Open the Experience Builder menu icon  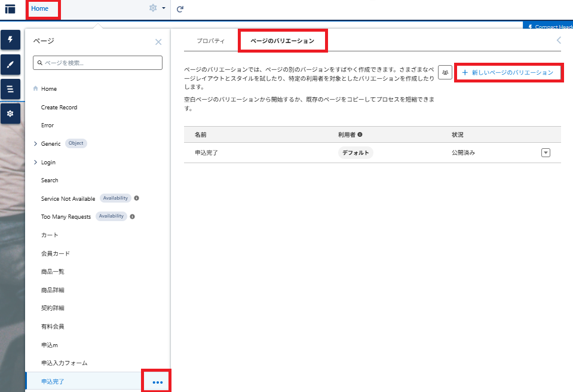pos(10,9)
